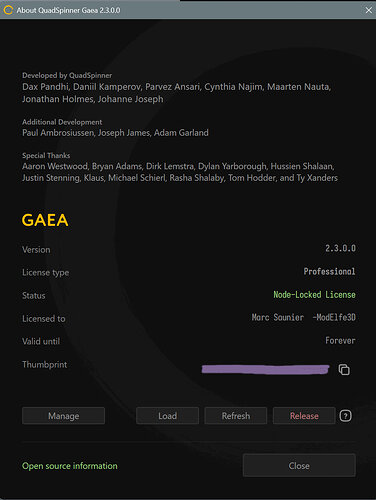This screenshot has height=500, width=376.
Task: Open the Manage license button
Action: [63, 416]
